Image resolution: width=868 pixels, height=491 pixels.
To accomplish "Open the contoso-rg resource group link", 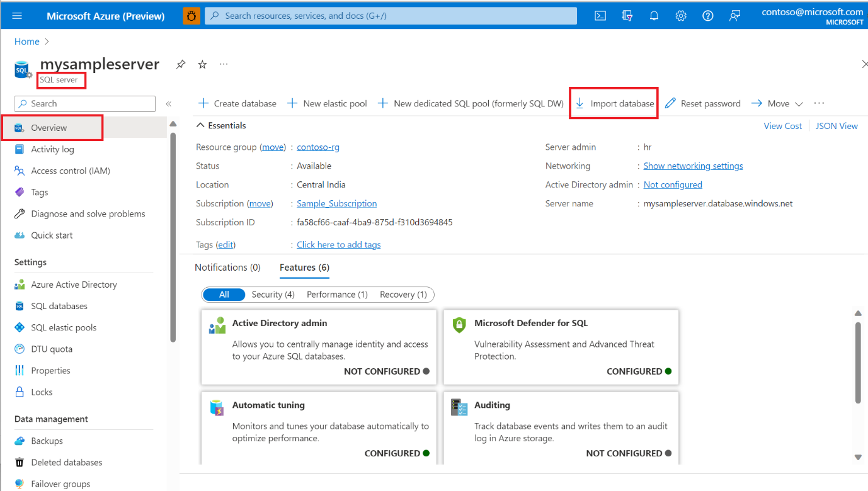I will (318, 147).
